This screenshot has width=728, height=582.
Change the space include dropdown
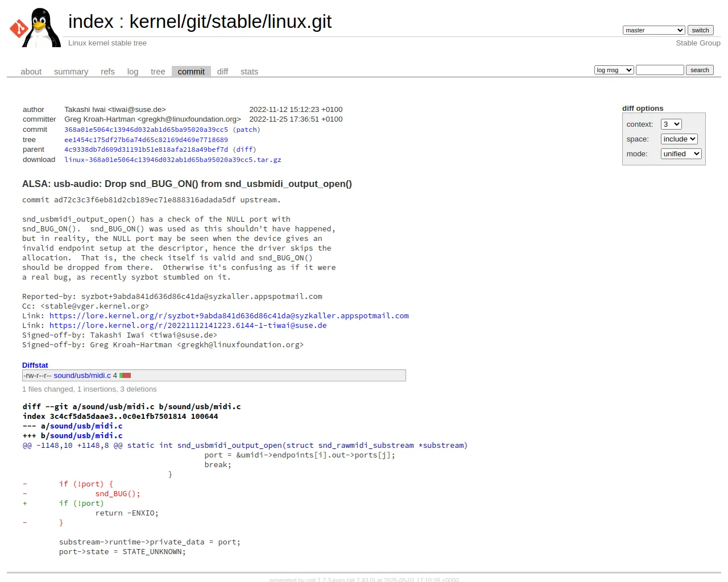tap(679, 139)
